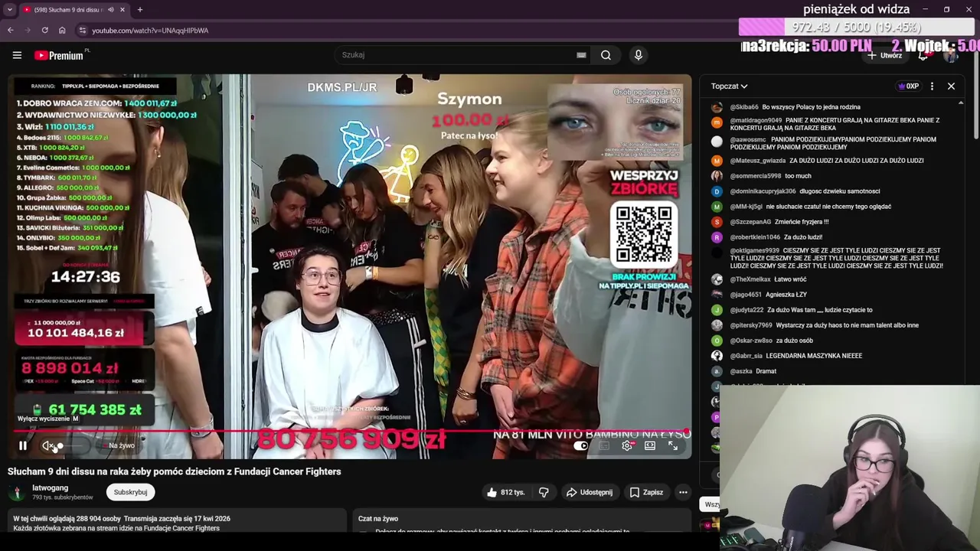Click chat username '@TheXmelkax'
The width and height of the screenshot is (980, 551).
click(x=751, y=279)
